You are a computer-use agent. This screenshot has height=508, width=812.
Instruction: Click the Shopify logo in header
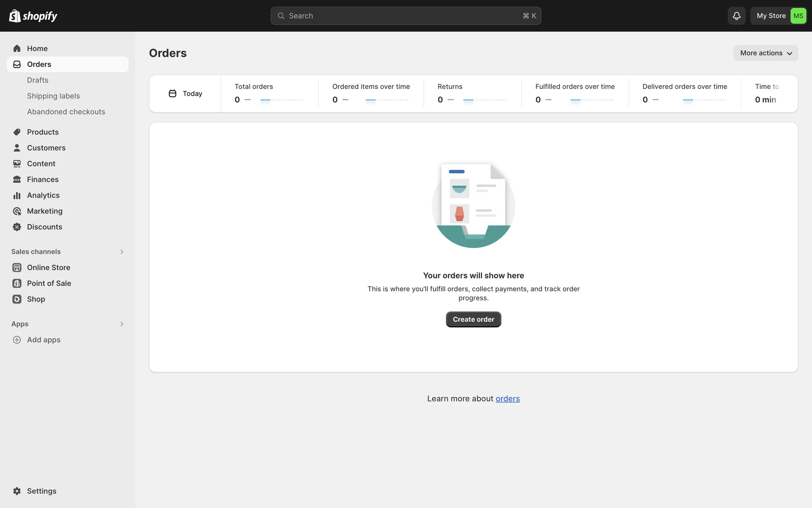point(33,16)
